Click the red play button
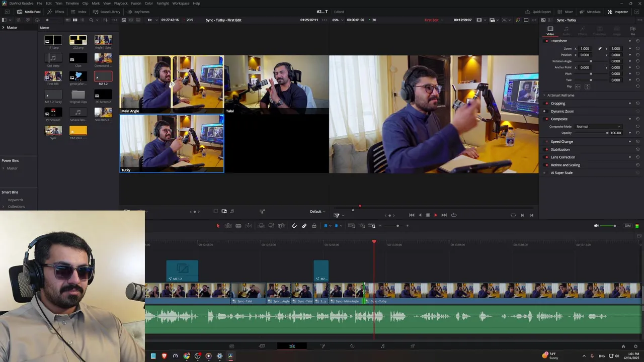Viewport: 644px width, 362px height. click(x=436, y=215)
